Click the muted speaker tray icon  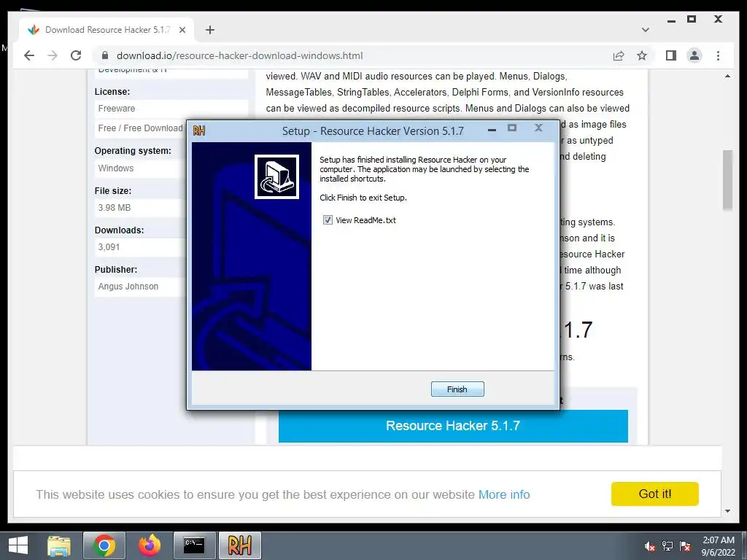pos(649,546)
